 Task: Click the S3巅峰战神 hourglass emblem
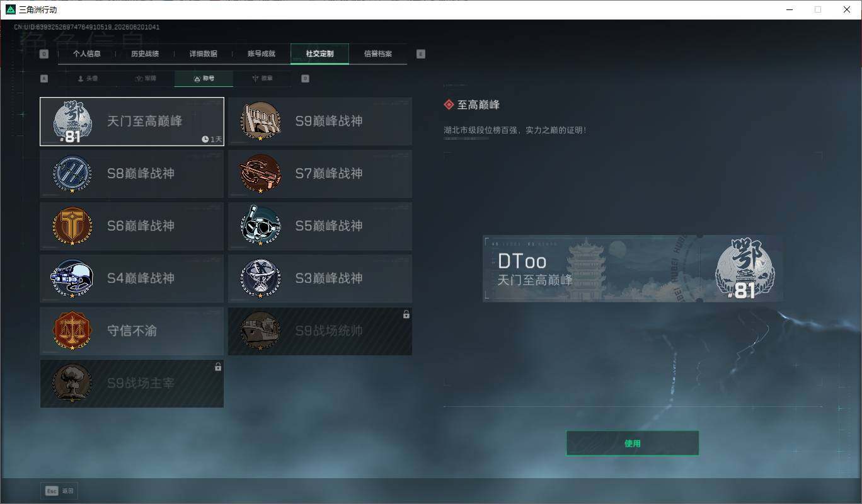pos(261,278)
